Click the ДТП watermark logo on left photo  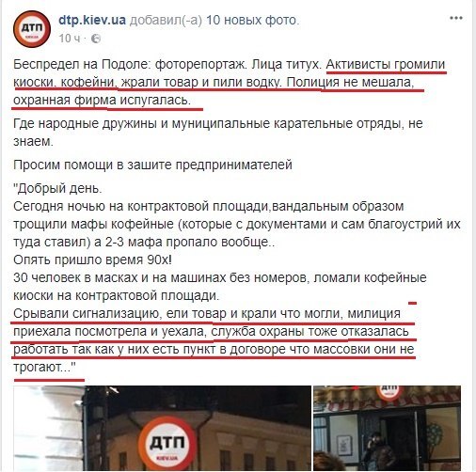[167, 443]
